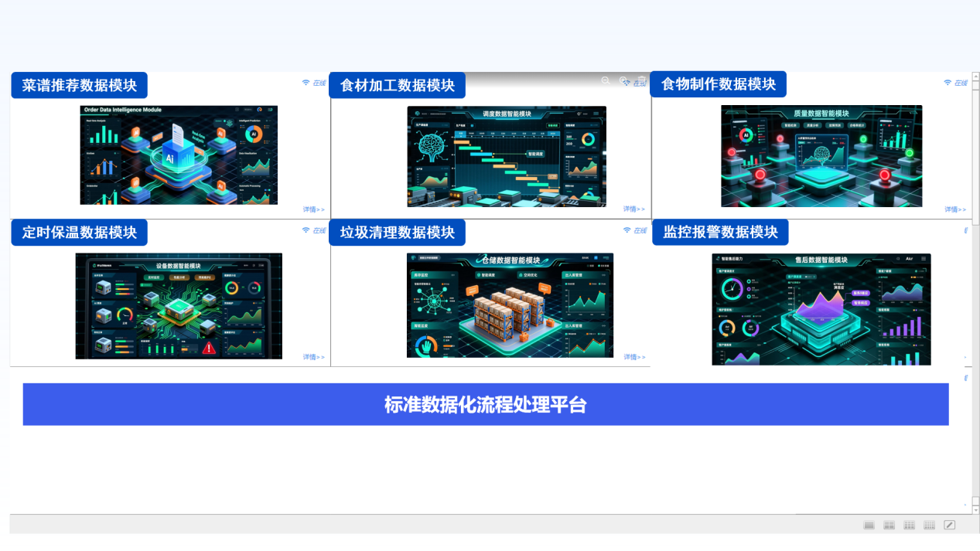
Task: Open the Order Data Intelligence Module thumbnail
Action: (x=179, y=155)
